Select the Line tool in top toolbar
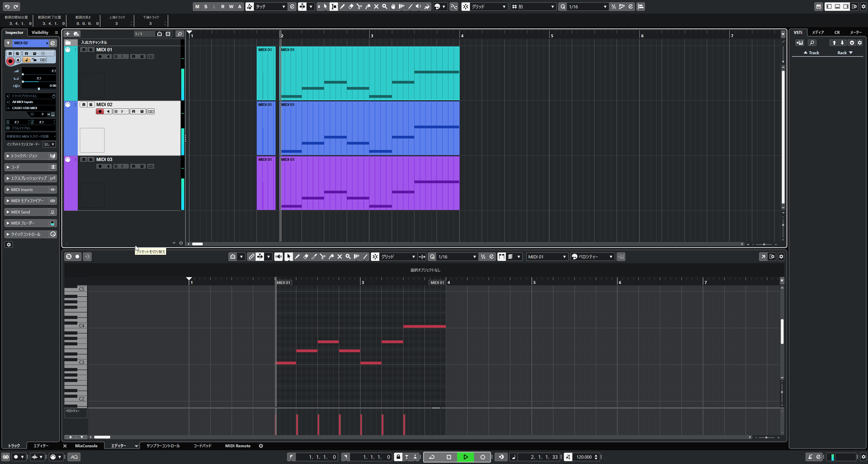The height and width of the screenshot is (464, 868). coord(410,6)
